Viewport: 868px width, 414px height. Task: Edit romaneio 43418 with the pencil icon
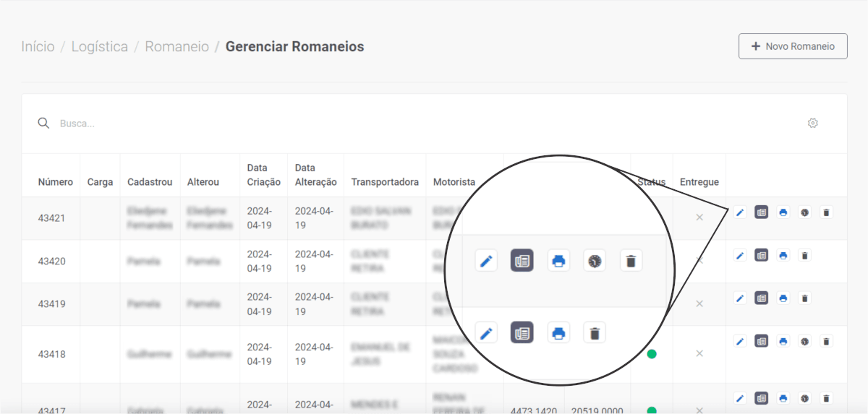[x=740, y=341]
